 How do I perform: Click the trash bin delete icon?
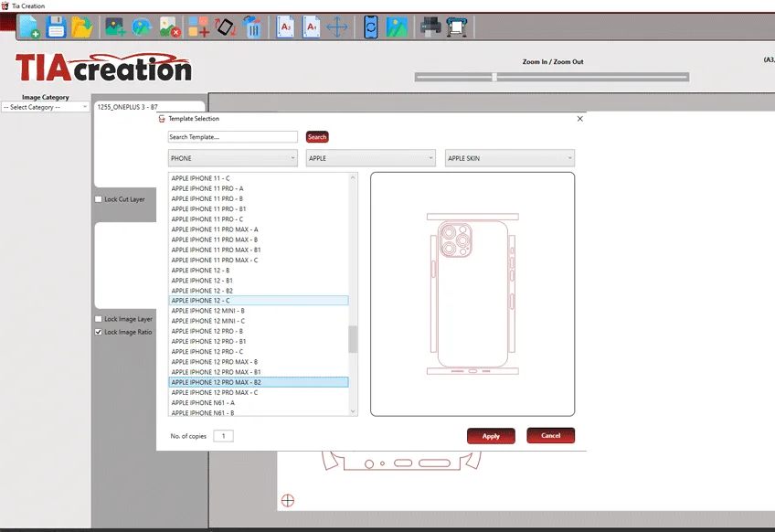(x=252, y=27)
